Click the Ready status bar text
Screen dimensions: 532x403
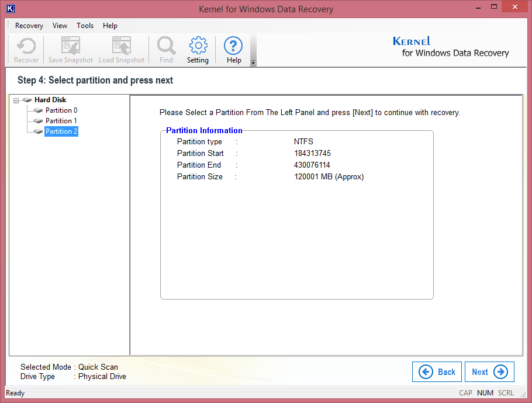(x=15, y=393)
